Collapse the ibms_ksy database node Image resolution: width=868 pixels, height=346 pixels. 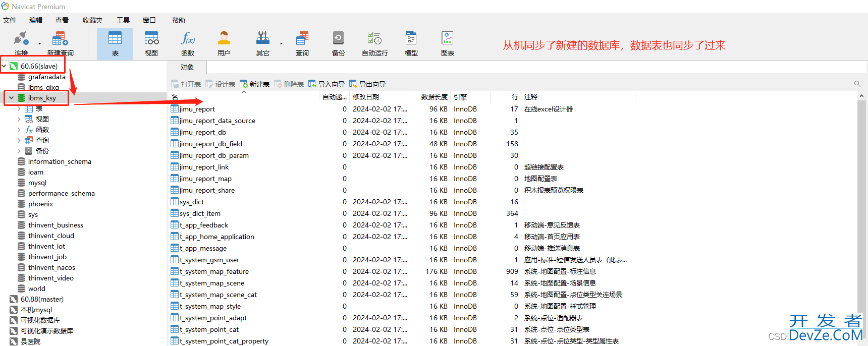(x=11, y=98)
